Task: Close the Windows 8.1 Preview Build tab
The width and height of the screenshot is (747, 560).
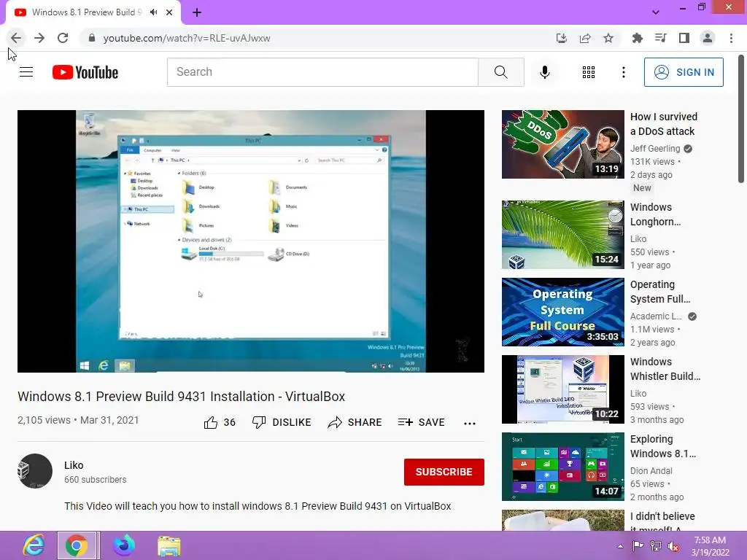Action: [169, 12]
